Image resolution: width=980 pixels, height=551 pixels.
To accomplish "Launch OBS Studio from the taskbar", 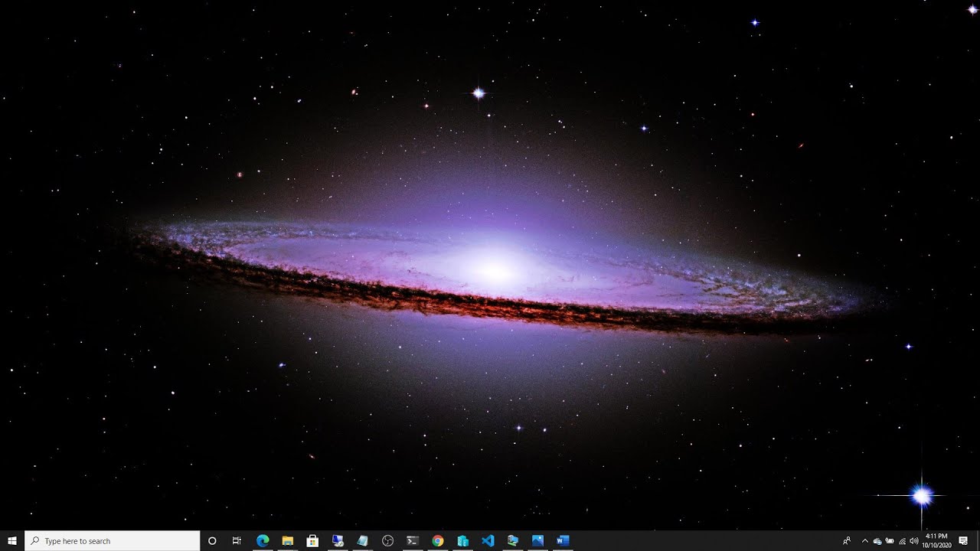I will coord(387,540).
